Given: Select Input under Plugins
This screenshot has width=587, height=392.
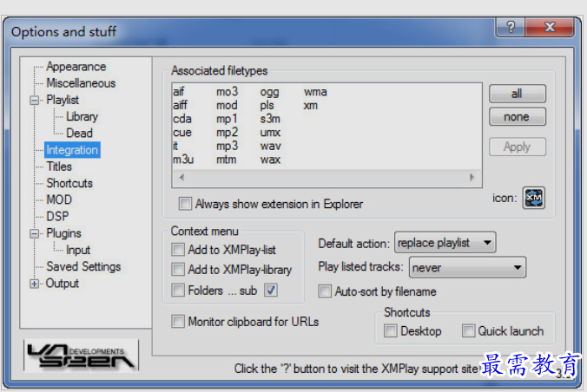Looking at the screenshot, I should coord(78,250).
